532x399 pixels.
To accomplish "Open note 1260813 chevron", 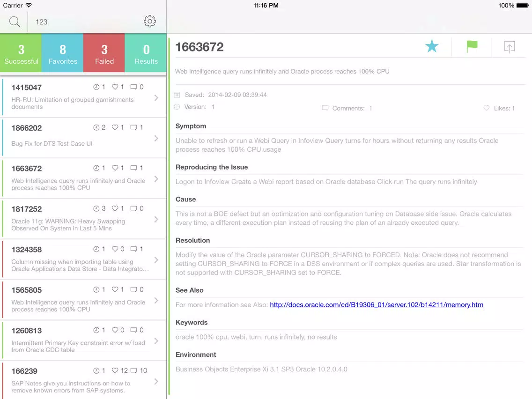I will tap(156, 341).
